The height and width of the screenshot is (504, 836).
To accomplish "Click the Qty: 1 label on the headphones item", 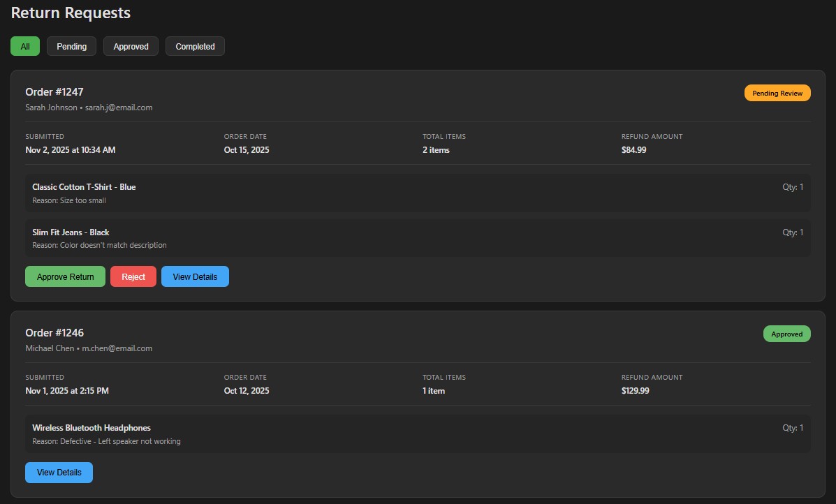I will (x=793, y=427).
